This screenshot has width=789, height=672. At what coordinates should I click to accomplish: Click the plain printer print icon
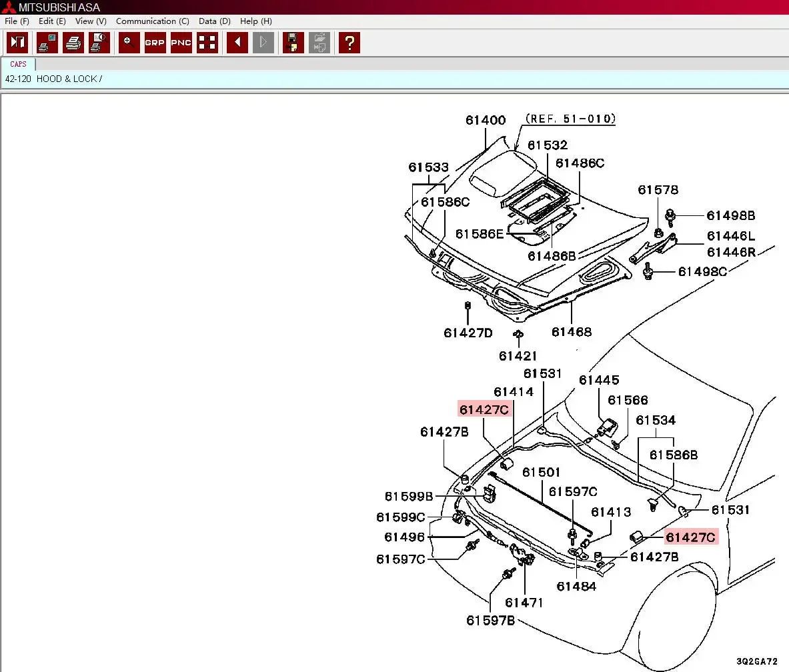pyautogui.click(x=73, y=43)
